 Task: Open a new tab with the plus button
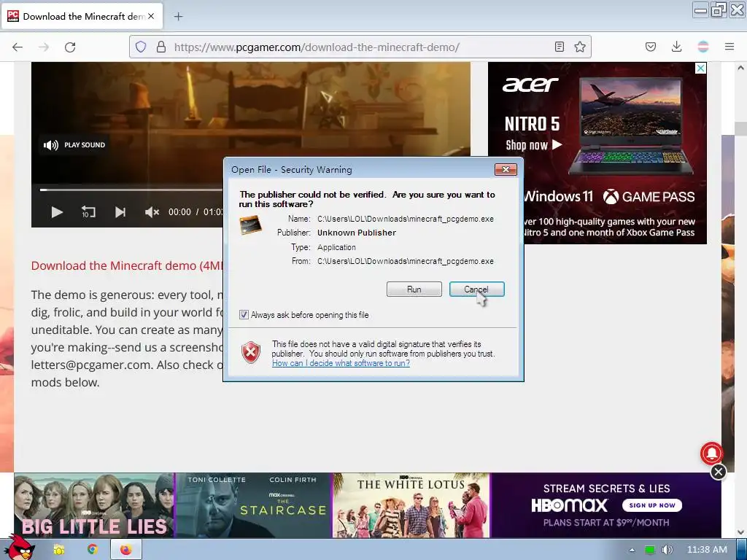(178, 17)
